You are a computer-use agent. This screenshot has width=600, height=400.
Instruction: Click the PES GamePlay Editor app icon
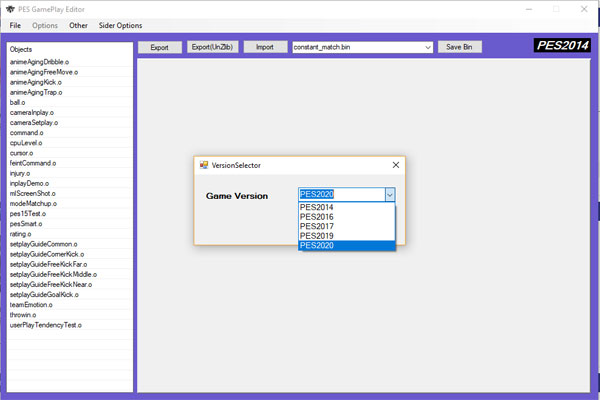pos(10,9)
